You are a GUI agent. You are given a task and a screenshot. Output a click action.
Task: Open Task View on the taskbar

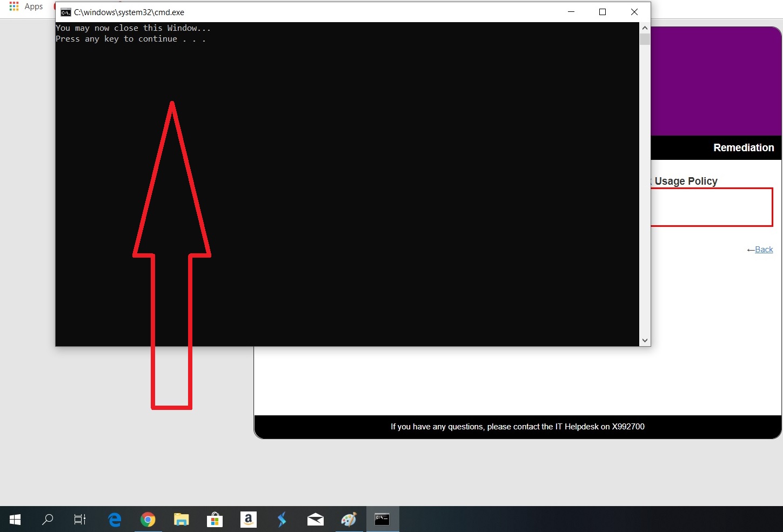(x=79, y=520)
